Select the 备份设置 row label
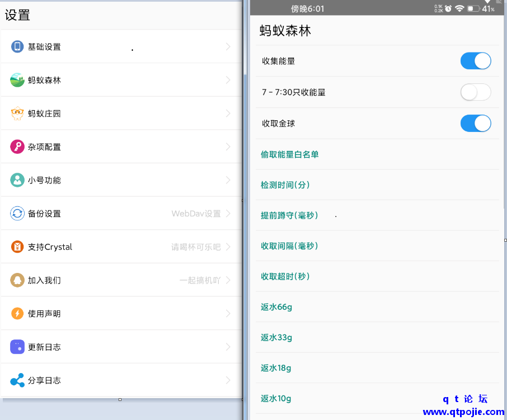This screenshot has width=507, height=420. pyautogui.click(x=44, y=214)
